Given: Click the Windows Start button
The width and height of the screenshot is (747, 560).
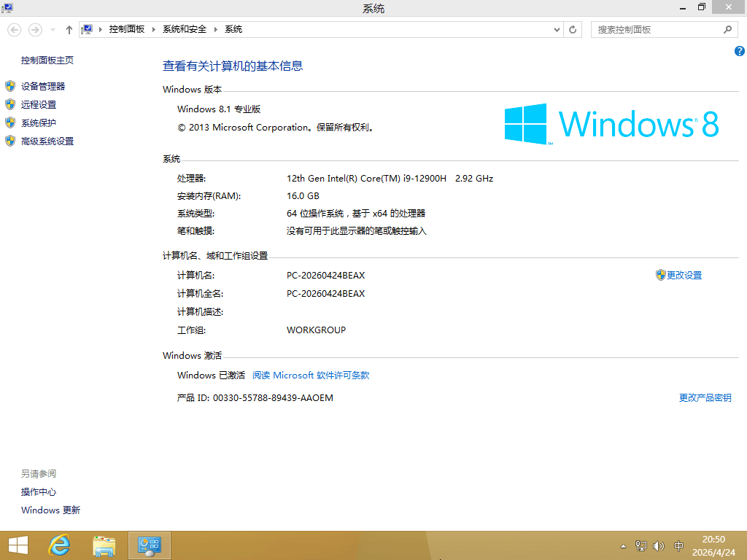Looking at the screenshot, I should [x=18, y=545].
